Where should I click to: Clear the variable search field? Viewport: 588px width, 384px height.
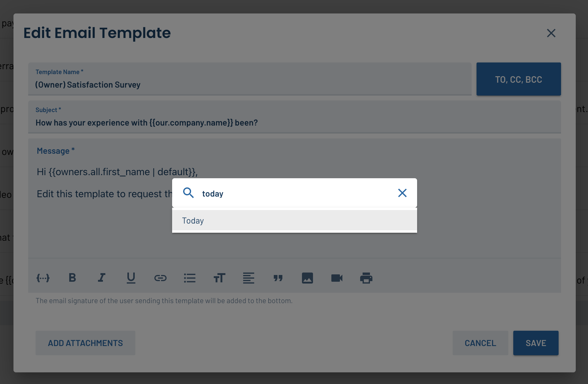pos(402,193)
